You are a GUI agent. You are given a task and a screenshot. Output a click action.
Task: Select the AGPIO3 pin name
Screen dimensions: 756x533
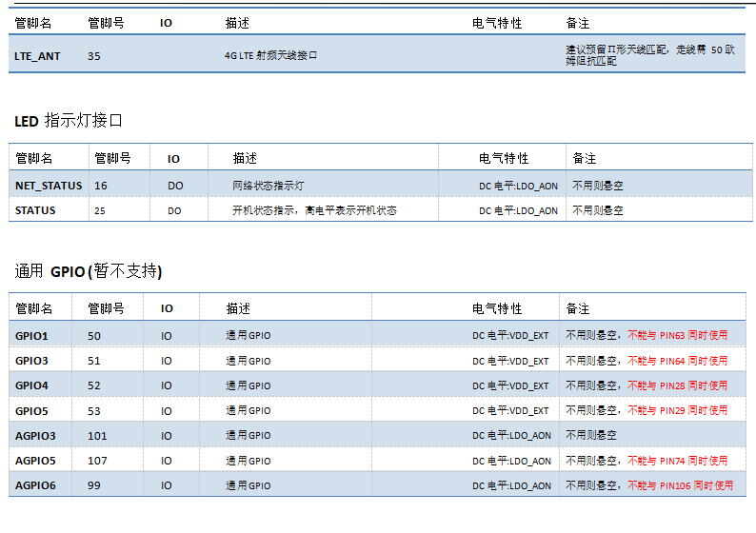point(35,436)
